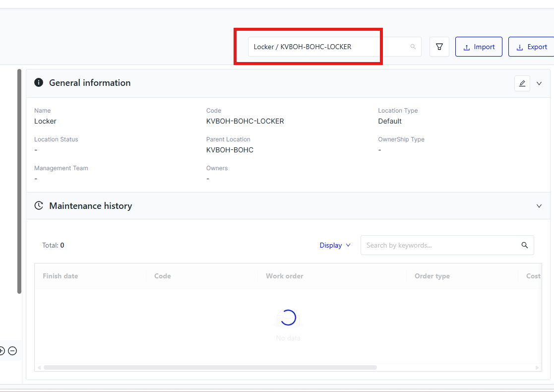
Task: Click the zoom out minus circle icon
Action: (12, 351)
